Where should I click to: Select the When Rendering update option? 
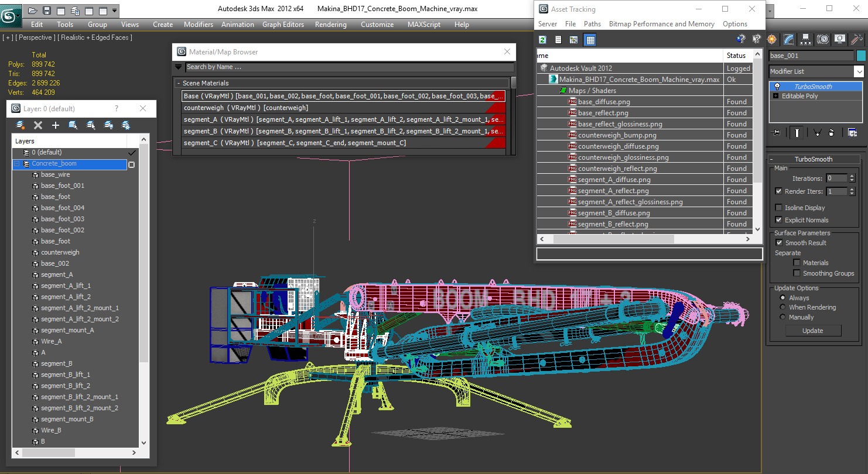(782, 307)
